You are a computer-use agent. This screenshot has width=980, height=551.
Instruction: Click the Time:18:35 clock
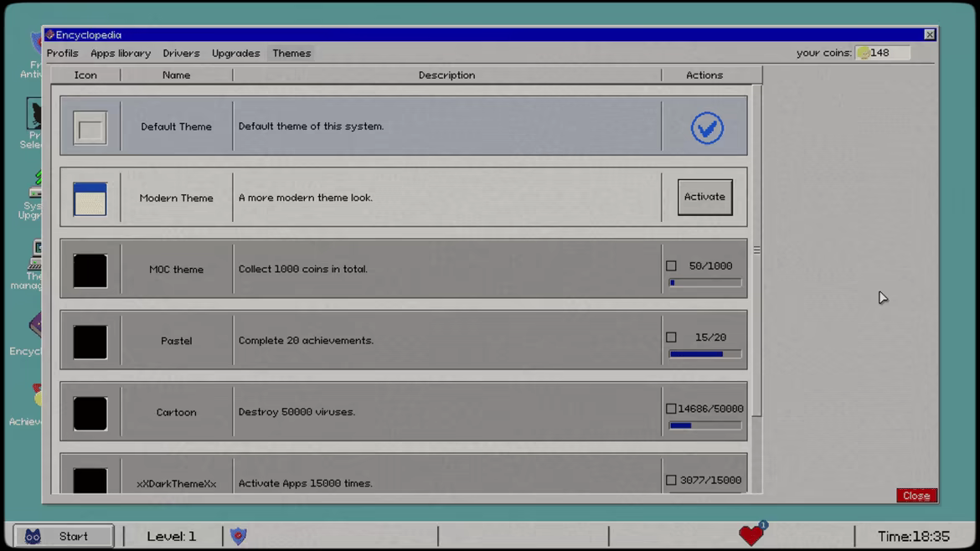[913, 536]
